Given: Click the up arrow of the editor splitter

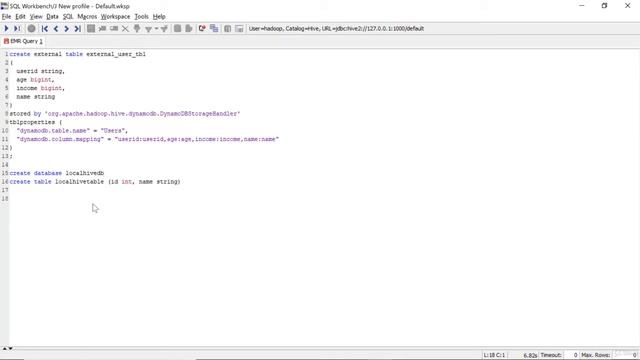Looking at the screenshot, I should (5, 349).
